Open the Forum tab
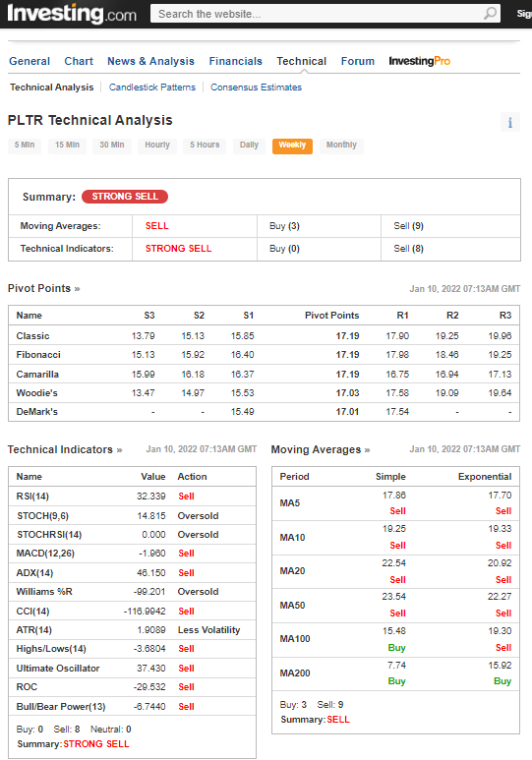 point(358,61)
